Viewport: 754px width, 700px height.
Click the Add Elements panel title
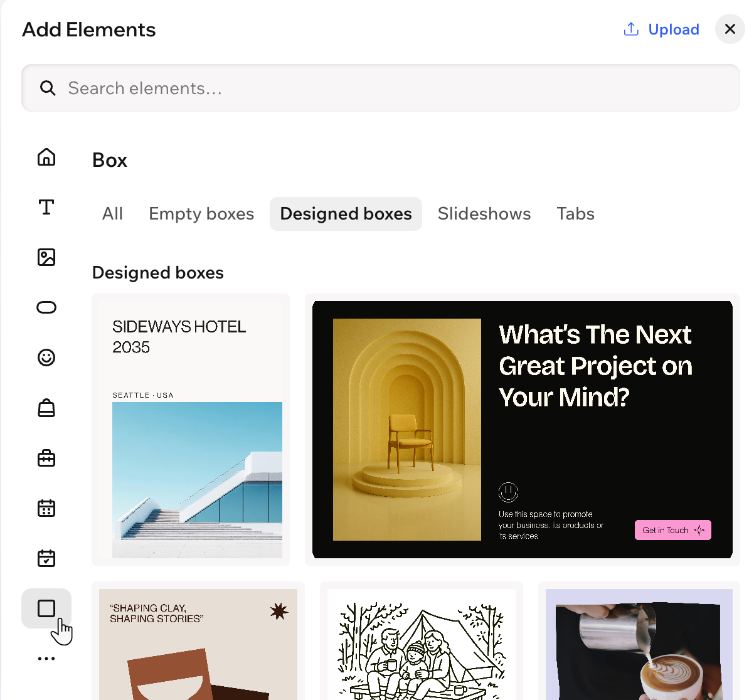tap(89, 29)
